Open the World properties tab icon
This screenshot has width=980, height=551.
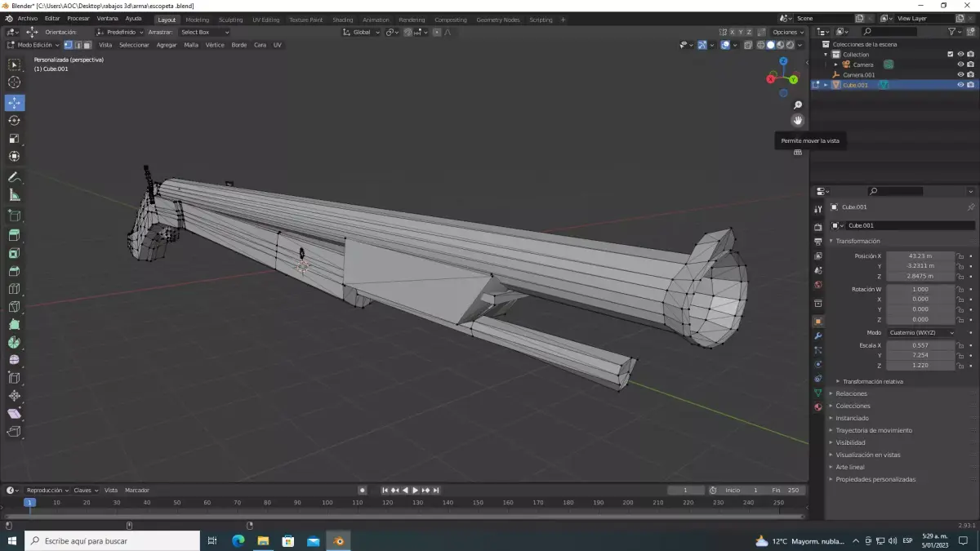tap(817, 285)
